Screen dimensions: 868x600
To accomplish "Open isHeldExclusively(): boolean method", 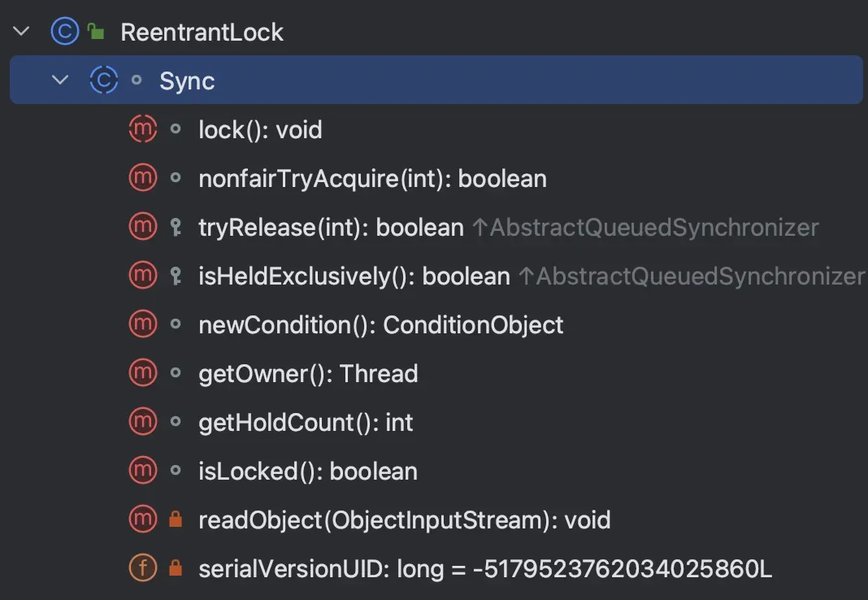I will tap(354, 276).
